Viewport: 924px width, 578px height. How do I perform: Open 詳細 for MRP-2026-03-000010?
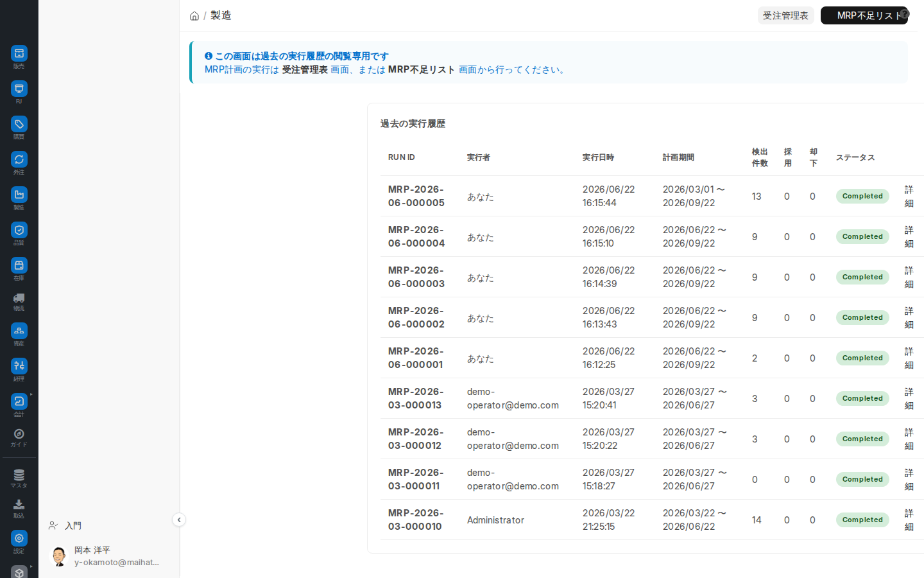coord(909,520)
